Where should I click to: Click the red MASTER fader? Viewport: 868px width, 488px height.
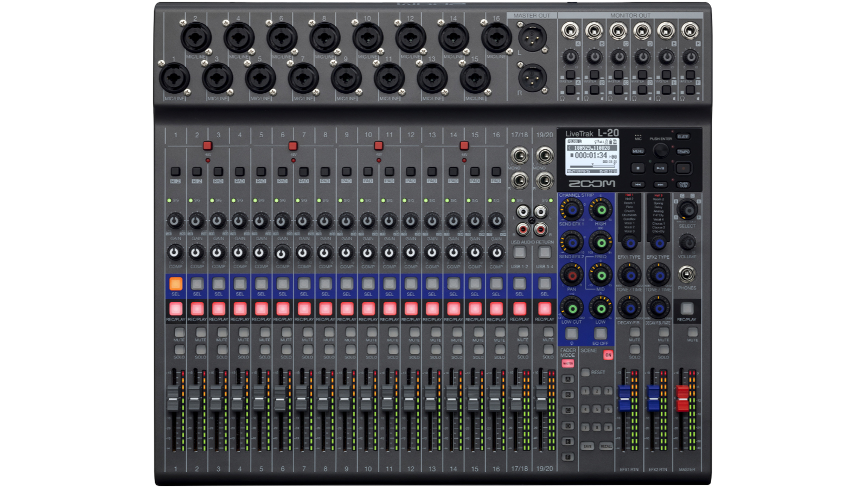(682, 398)
